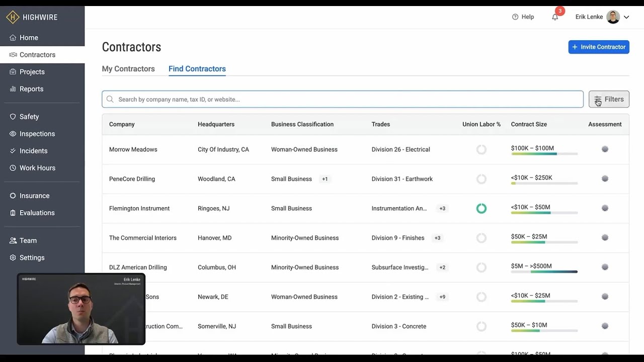Click the Inspections eye icon in the sidebar
Image resolution: width=644 pixels, height=362 pixels.
[x=13, y=134]
